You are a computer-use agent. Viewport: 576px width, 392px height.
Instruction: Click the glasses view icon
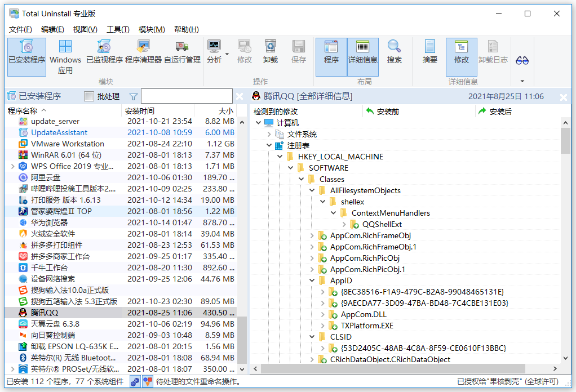pos(522,60)
